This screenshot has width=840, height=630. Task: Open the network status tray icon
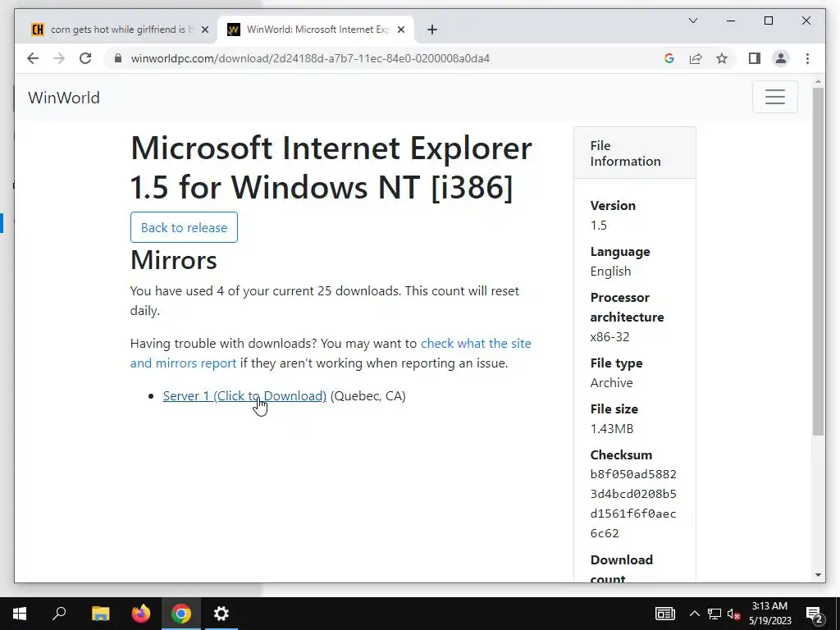point(714,614)
